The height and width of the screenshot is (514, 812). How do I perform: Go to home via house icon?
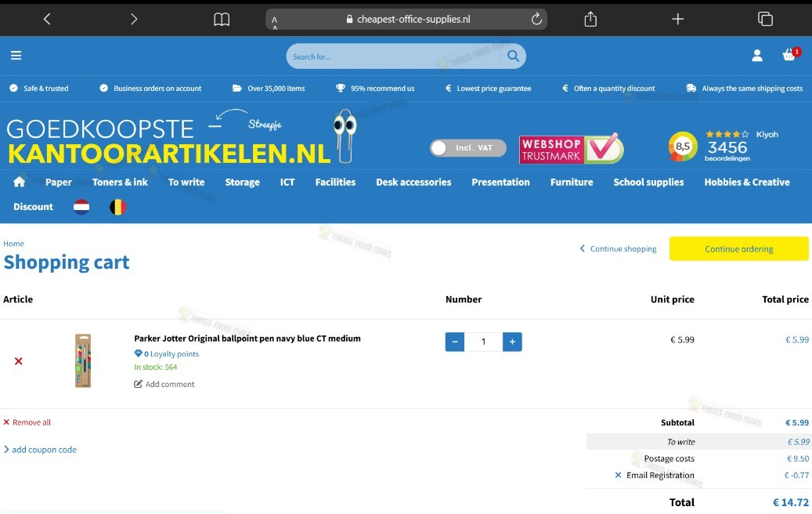click(19, 182)
